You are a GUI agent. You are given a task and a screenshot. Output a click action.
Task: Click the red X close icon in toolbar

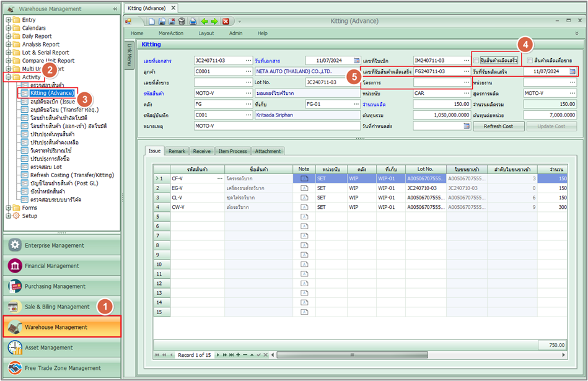[226, 21]
